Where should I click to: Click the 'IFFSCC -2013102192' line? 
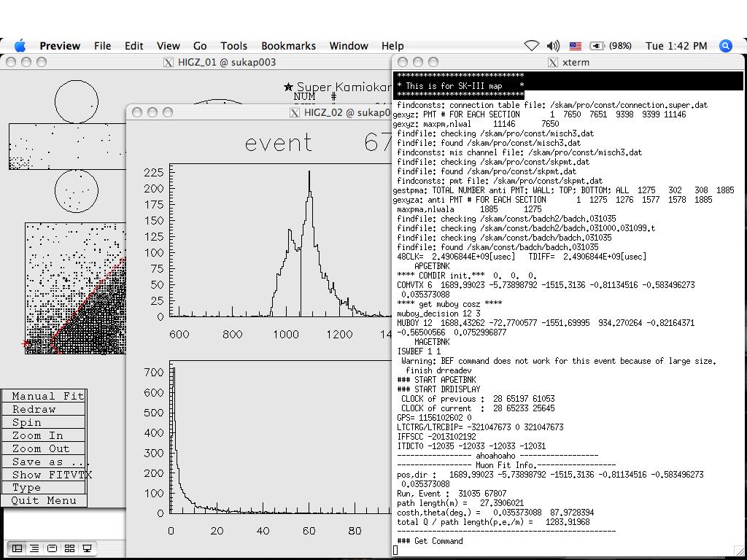click(436, 437)
